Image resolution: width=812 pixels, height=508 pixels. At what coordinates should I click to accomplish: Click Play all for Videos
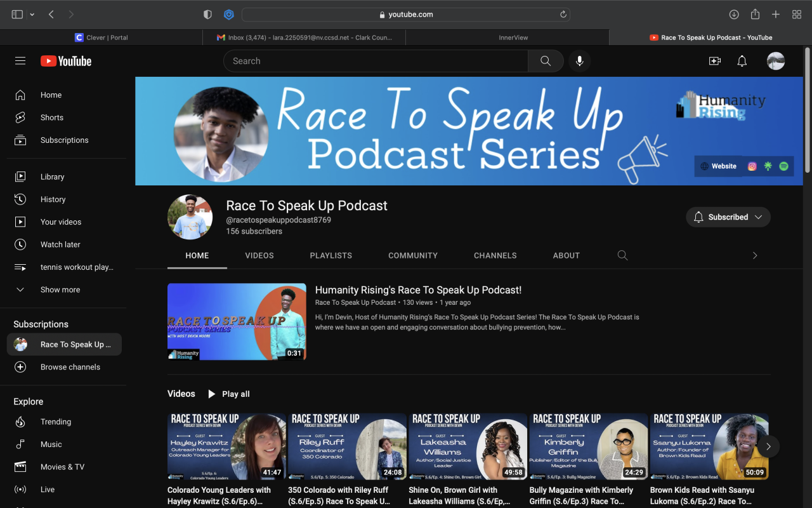point(228,394)
